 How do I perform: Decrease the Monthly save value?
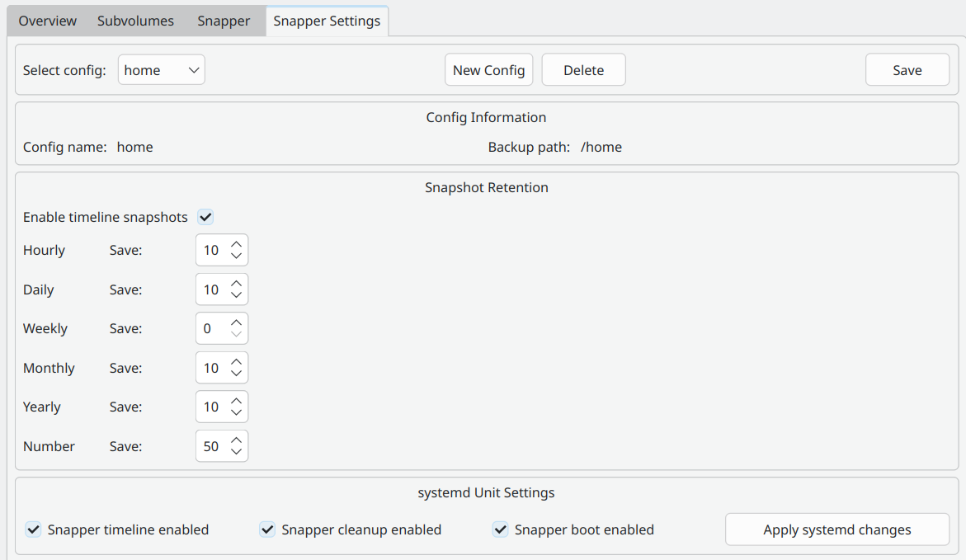(x=236, y=374)
